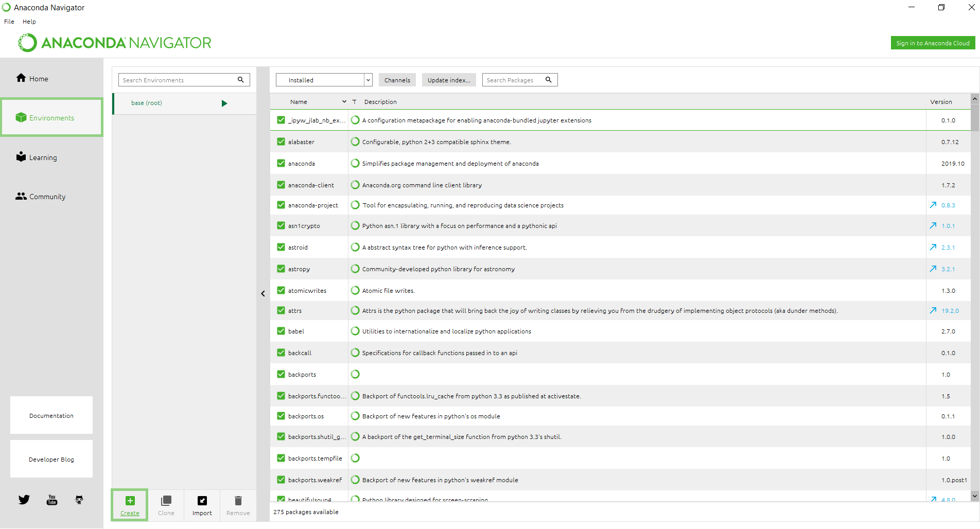Toggle the babel package checkbox
980x529 pixels.
click(x=281, y=331)
